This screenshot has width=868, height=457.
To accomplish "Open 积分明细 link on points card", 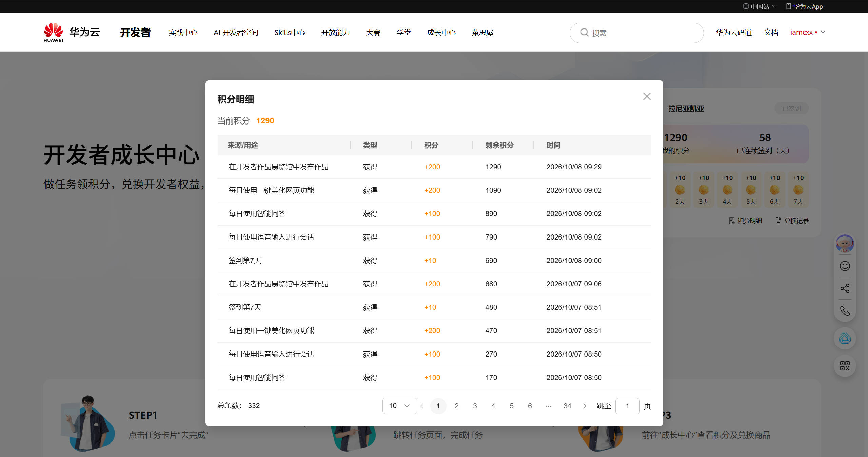I will pos(745,221).
